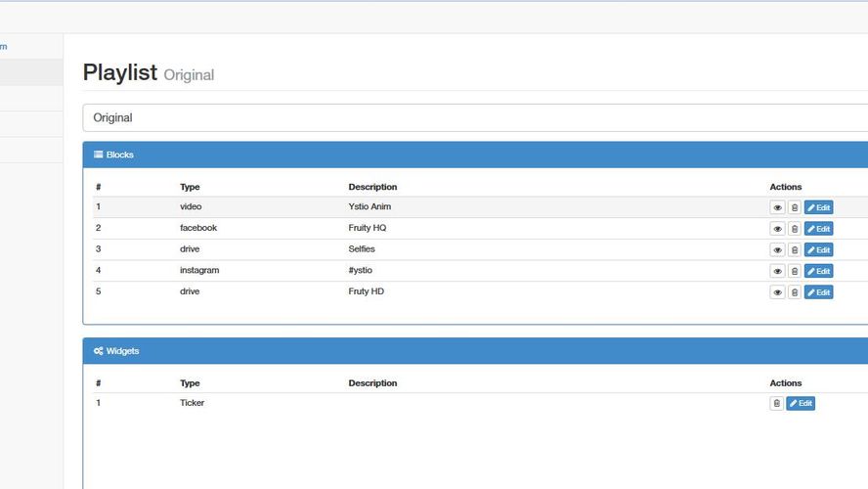Delete the Ticker widget
Viewport: 868px width, 489px height.
point(777,403)
